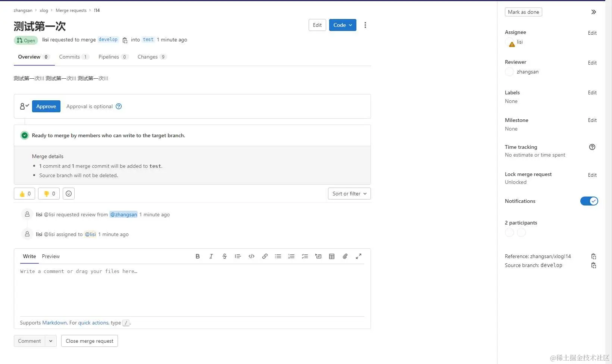Insert a task checklist
This screenshot has height=364, width=612.
305,256
